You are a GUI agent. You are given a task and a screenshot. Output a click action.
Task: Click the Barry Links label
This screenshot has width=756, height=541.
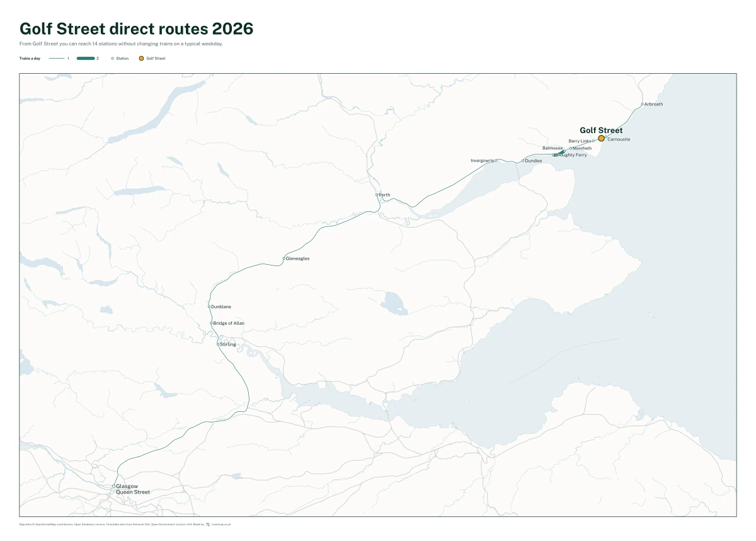pos(580,141)
